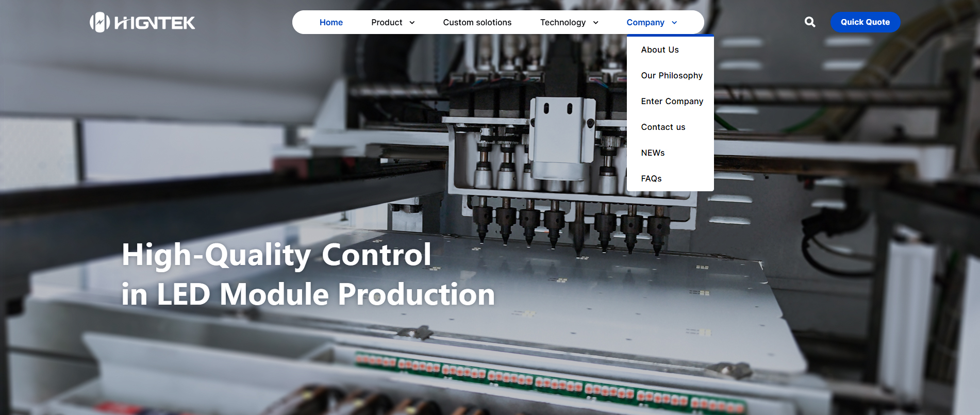Open the search magnifier icon
Screen dimensions: 980x415
tap(810, 22)
